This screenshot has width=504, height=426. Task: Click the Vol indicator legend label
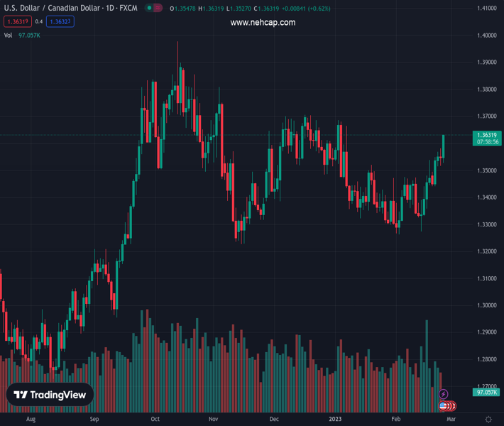[8, 35]
